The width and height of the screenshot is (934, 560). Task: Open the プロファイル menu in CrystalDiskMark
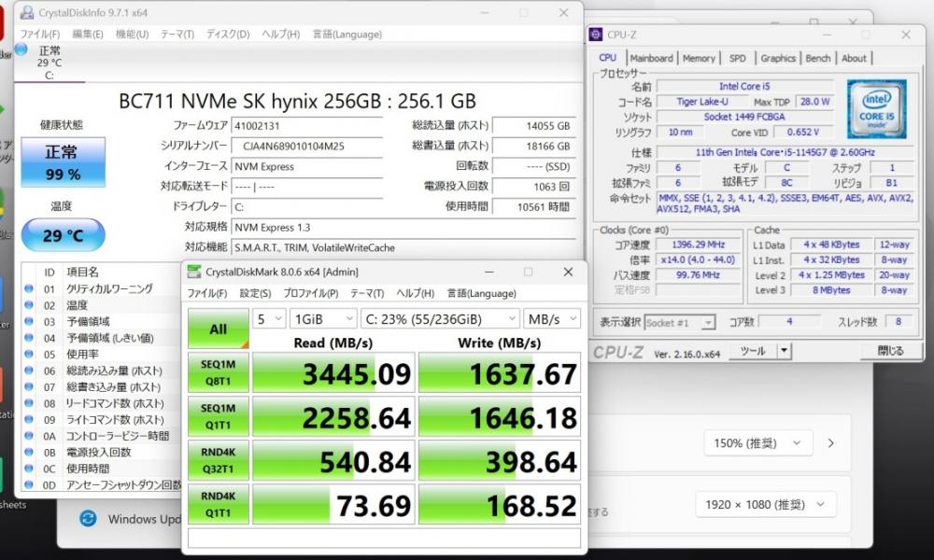click(x=310, y=293)
